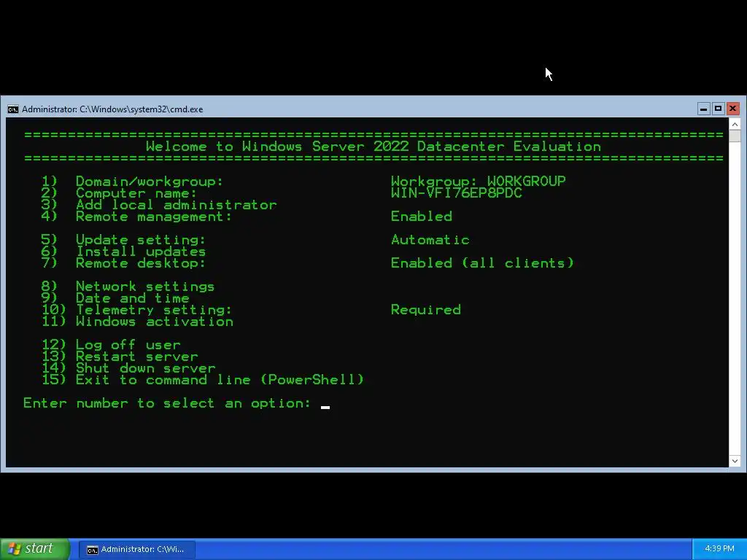Image resolution: width=747 pixels, height=560 pixels.
Task: Click the Enter number prompt text
Action: click(167, 403)
